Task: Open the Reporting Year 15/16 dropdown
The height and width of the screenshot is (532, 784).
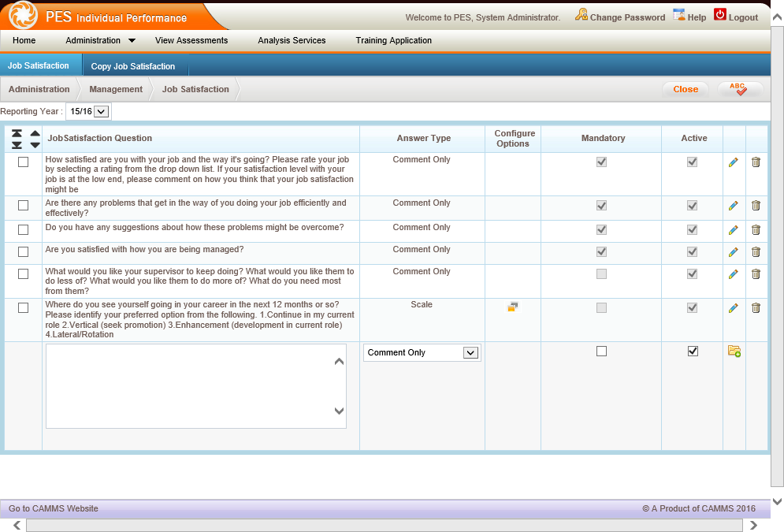Action: (88, 111)
